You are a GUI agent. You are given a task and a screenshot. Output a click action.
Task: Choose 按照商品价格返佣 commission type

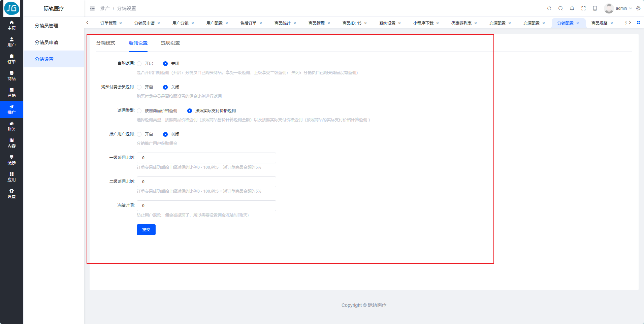click(139, 111)
